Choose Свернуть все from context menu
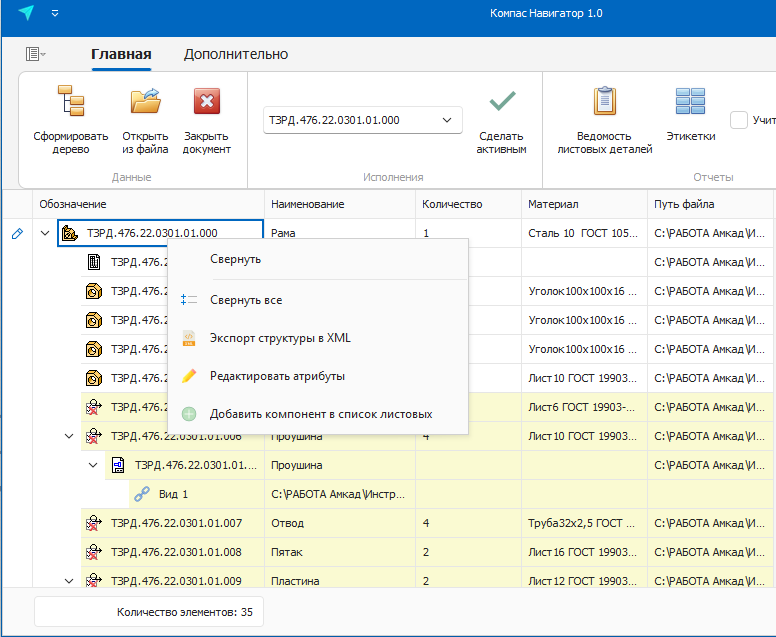 click(246, 300)
